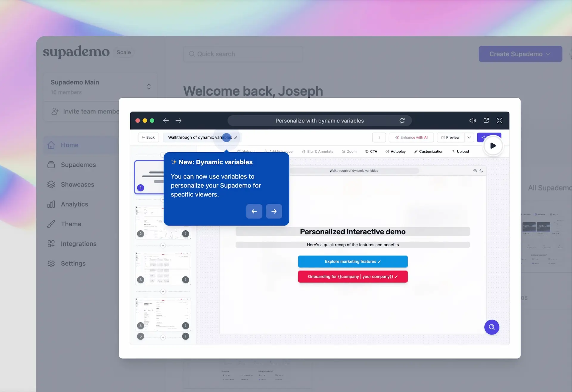Open the CTA tool
The height and width of the screenshot is (392, 572).
point(371,152)
